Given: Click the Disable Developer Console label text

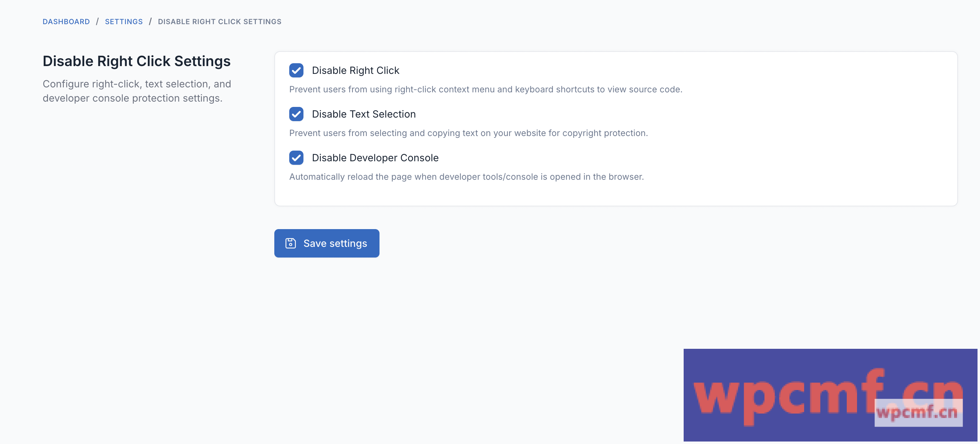Looking at the screenshot, I should click(x=375, y=158).
